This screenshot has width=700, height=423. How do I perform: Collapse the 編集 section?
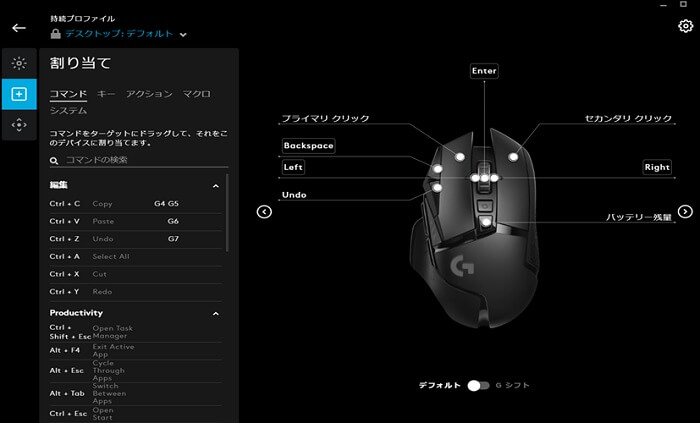point(216,186)
